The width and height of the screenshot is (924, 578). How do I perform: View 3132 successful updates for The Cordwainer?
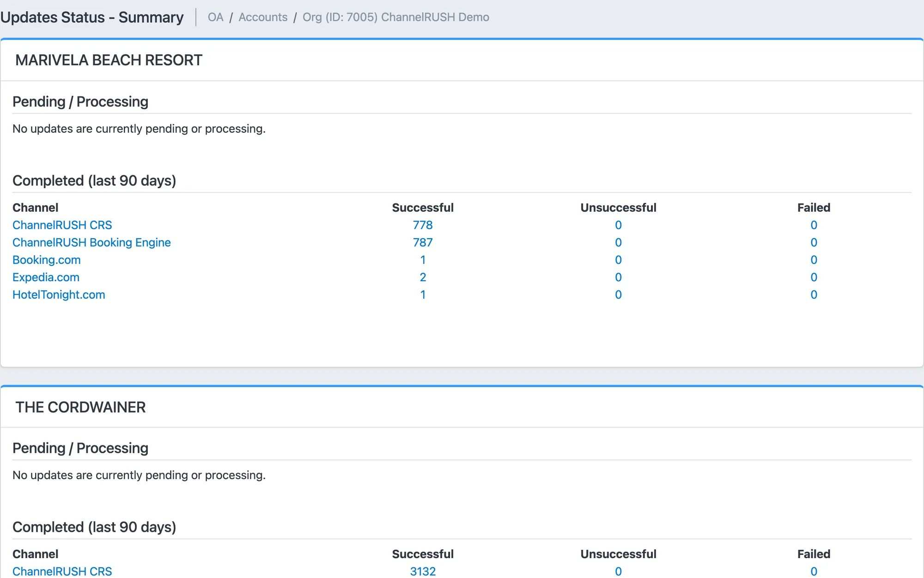click(x=423, y=572)
